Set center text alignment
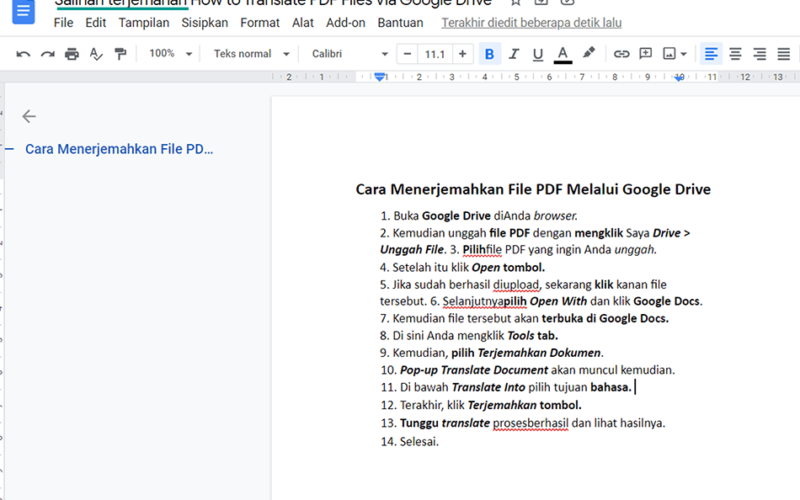Screen dimensions: 800x500 [735, 54]
